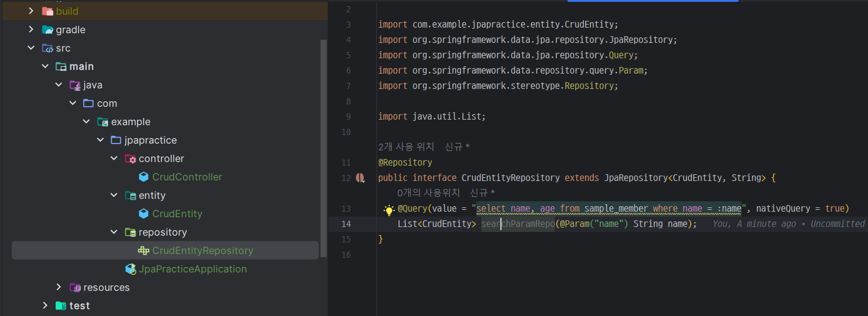Click the main source-set folder icon

(61, 66)
